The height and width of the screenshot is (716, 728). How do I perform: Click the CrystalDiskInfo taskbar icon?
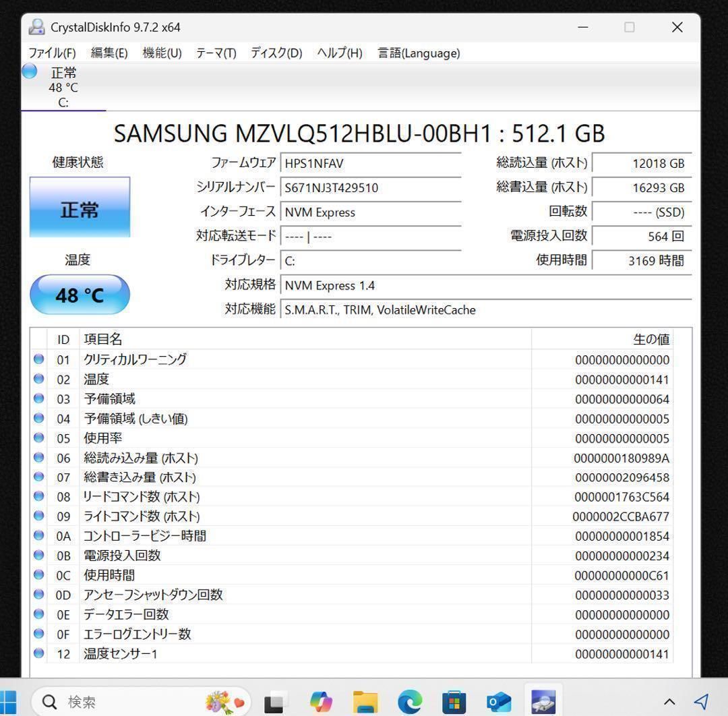[543, 702]
